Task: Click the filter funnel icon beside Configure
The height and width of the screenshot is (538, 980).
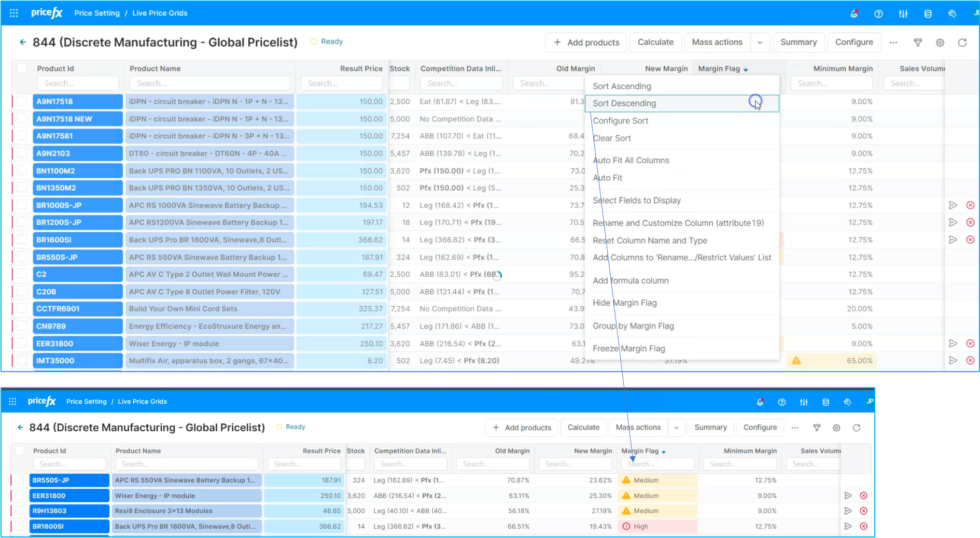Action: click(x=918, y=43)
